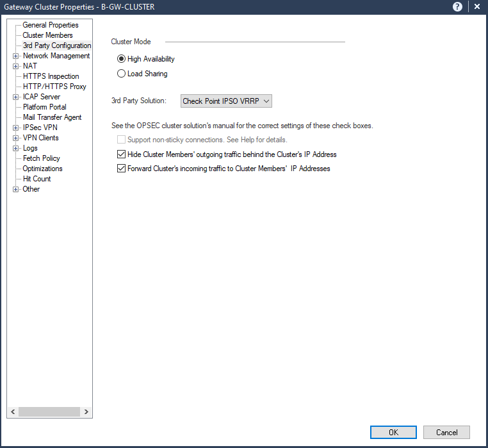Toggle Forward Cluster's incoming traffic checkbox
Image resolution: width=488 pixels, height=448 pixels.
point(122,169)
